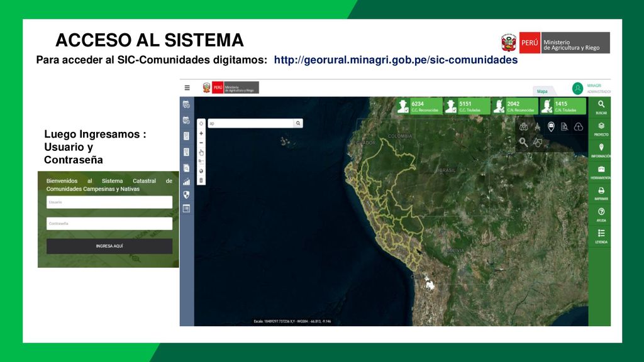Submit map search magnifier button
Viewport: 644px width, 362px height.
pos(298,123)
